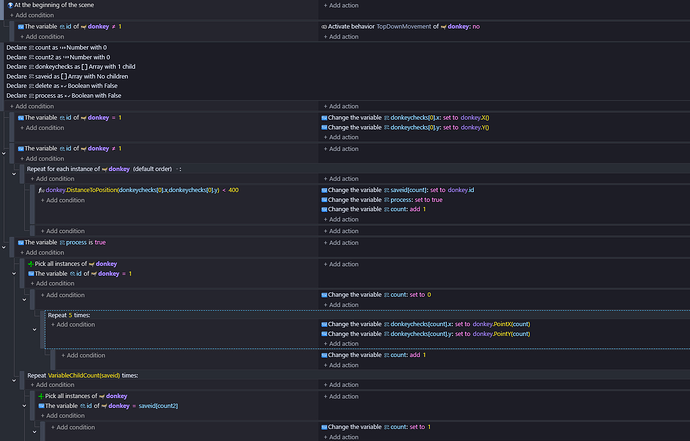Click variable icon of 'donkeychecks[count].x' action
This screenshot has width=690, height=441.
click(x=324, y=324)
